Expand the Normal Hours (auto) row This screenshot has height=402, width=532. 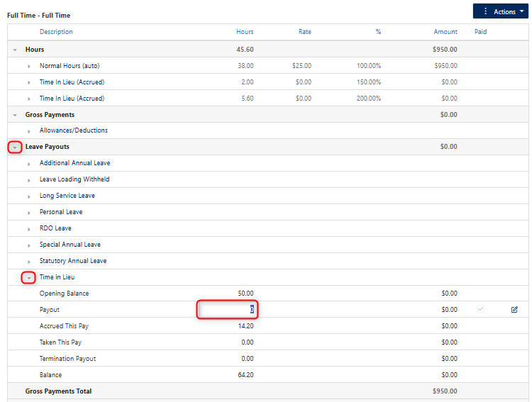[x=29, y=66]
